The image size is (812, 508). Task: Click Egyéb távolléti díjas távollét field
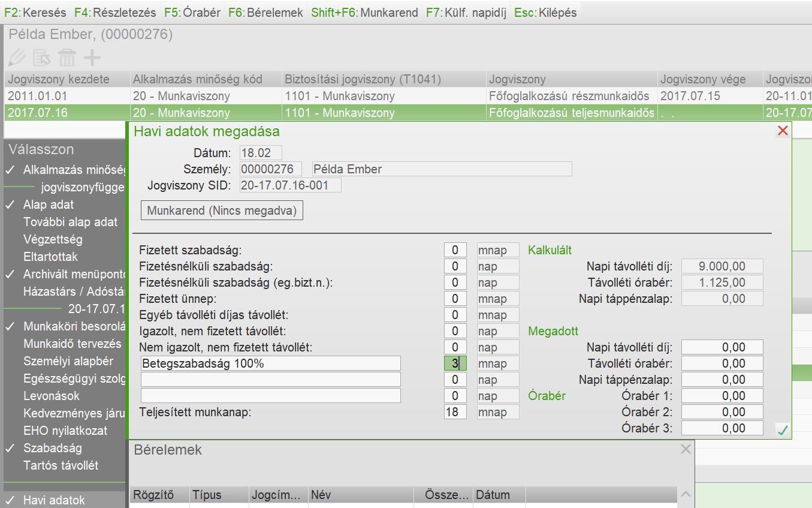pyautogui.click(x=455, y=315)
